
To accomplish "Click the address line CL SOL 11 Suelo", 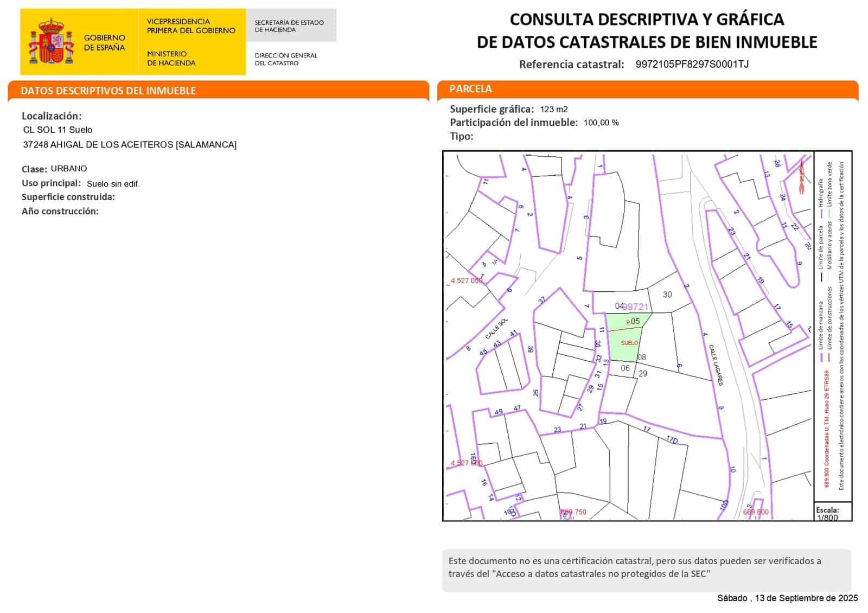I will 58,130.
